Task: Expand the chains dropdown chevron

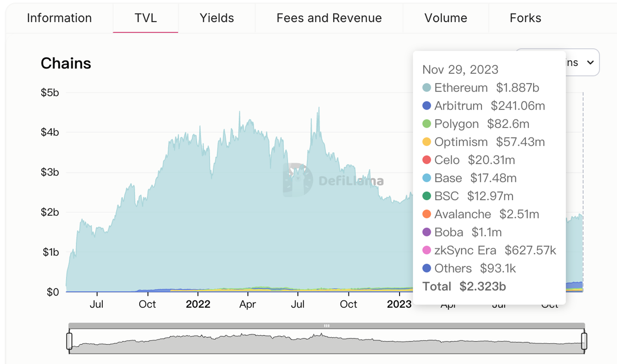Action: [590, 63]
